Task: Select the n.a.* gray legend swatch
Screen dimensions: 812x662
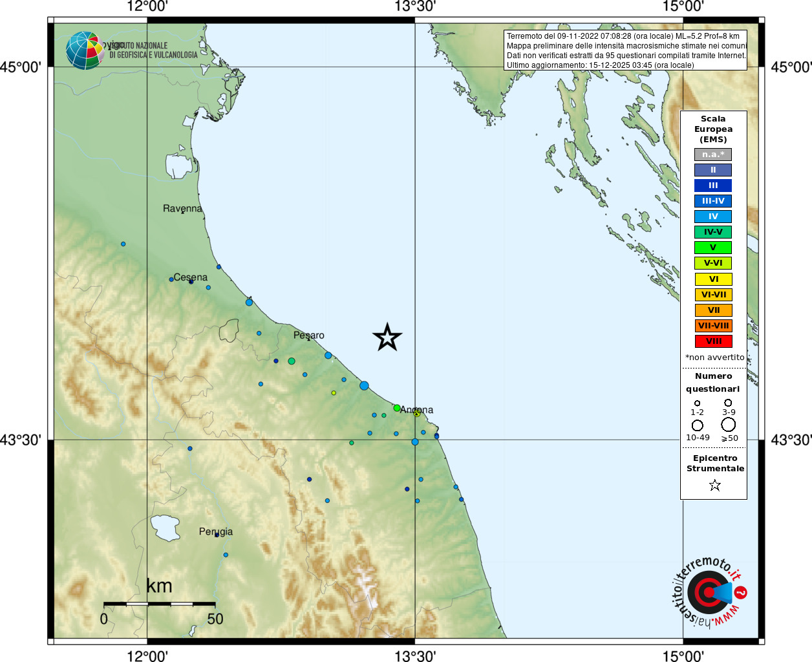Action: (713, 155)
